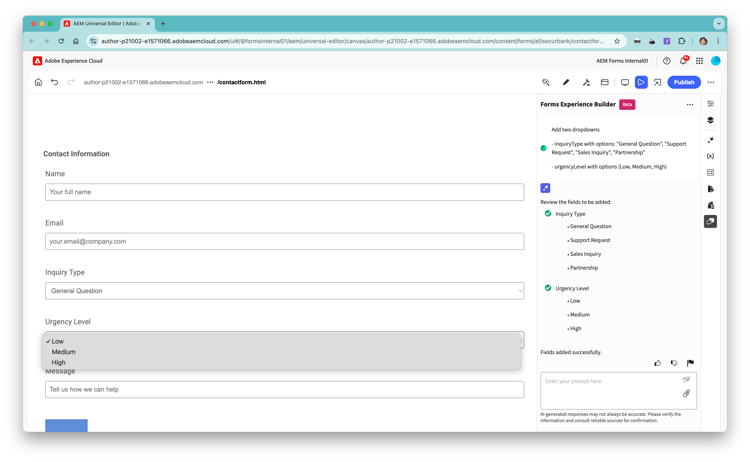Open the browser three-dot menu
The width and height of the screenshot is (750, 462).
point(718,41)
